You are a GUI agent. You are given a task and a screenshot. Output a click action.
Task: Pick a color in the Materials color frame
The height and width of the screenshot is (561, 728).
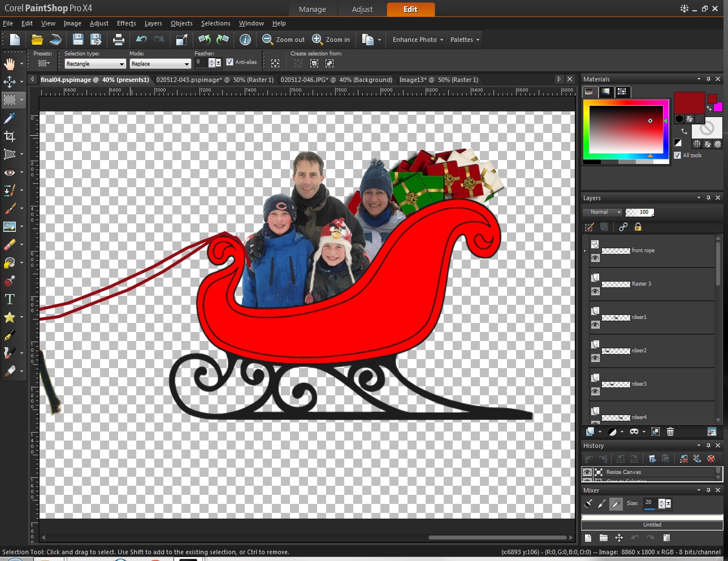tap(626, 128)
